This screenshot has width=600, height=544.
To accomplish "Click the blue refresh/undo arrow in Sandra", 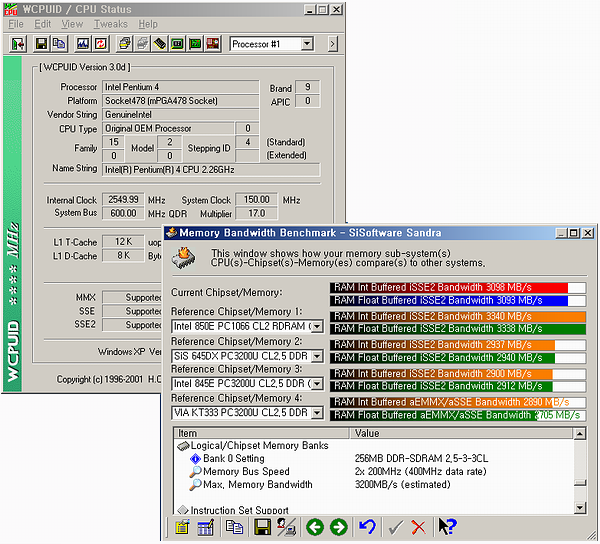I will coord(367,527).
